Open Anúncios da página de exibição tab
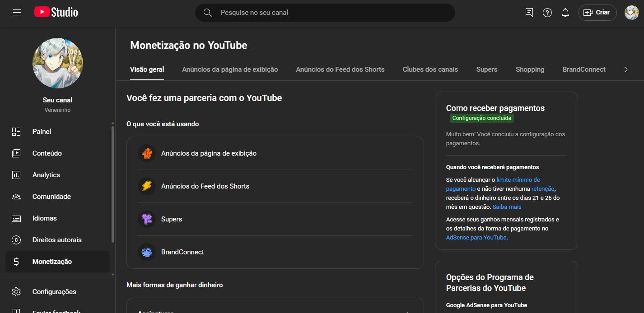Image resolution: width=644 pixels, height=313 pixels. click(230, 69)
